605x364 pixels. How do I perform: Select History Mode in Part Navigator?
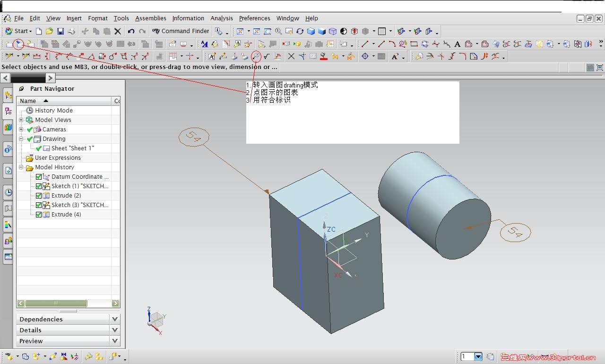(x=54, y=111)
